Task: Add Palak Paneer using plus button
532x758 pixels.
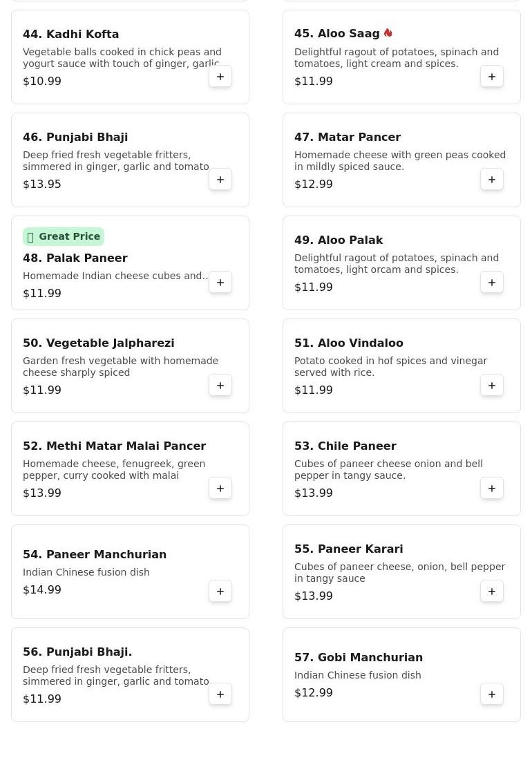Action: tap(220, 283)
